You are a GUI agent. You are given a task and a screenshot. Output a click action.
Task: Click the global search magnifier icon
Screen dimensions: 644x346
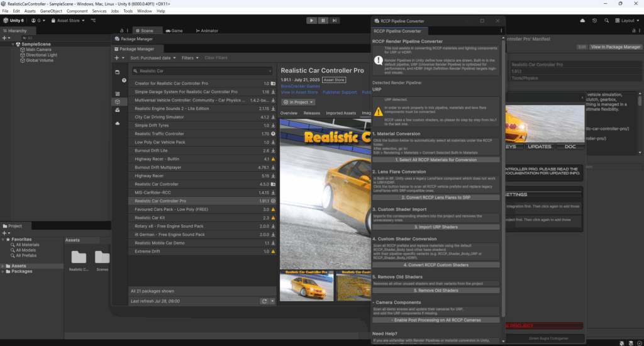point(605,21)
